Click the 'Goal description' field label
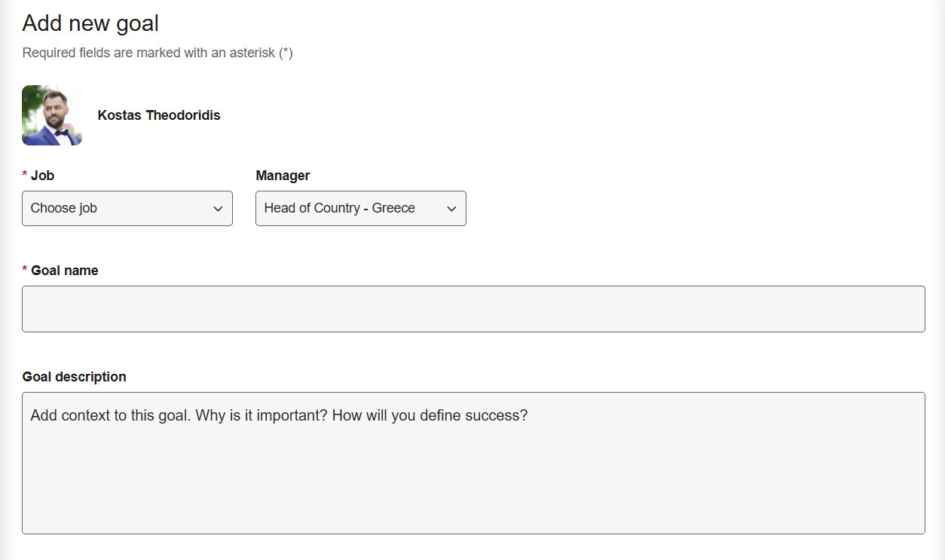The width and height of the screenshot is (945, 560). pyautogui.click(x=75, y=377)
